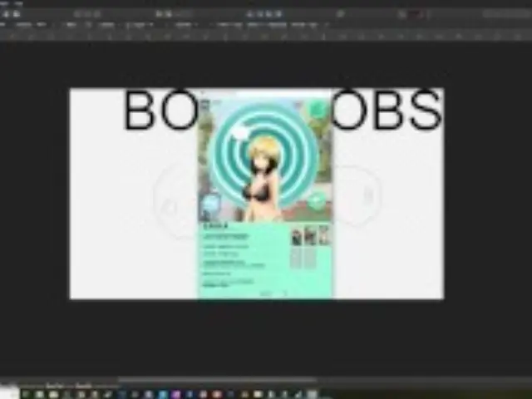Click the horizontal scrollbar below the canvas
The image size is (532, 399).
[x=217, y=380]
